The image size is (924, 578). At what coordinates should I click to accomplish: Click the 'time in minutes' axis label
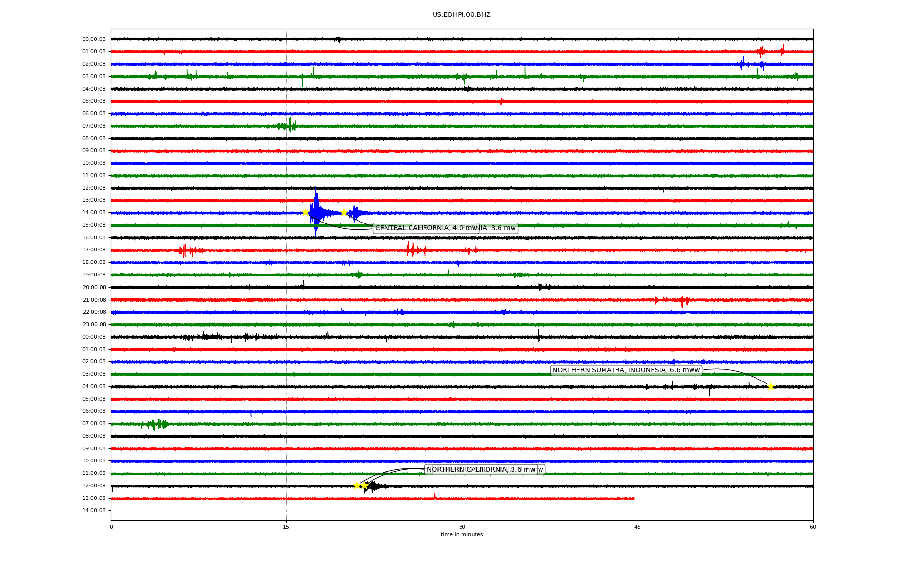461,534
